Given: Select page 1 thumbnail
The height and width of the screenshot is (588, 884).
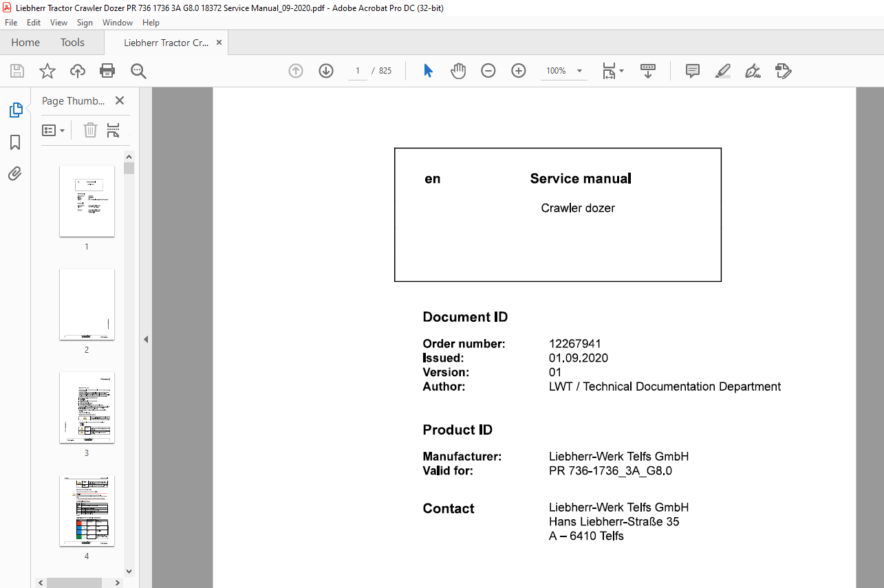Looking at the screenshot, I should (x=87, y=202).
